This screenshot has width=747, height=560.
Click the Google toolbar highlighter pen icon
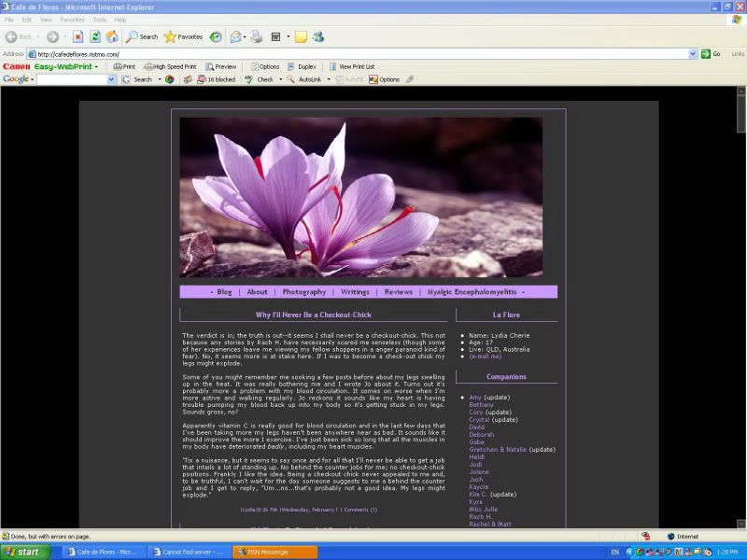point(410,79)
